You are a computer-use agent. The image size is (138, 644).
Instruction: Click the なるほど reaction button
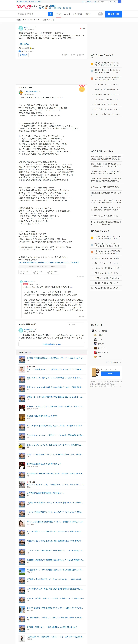(x=25, y=272)
